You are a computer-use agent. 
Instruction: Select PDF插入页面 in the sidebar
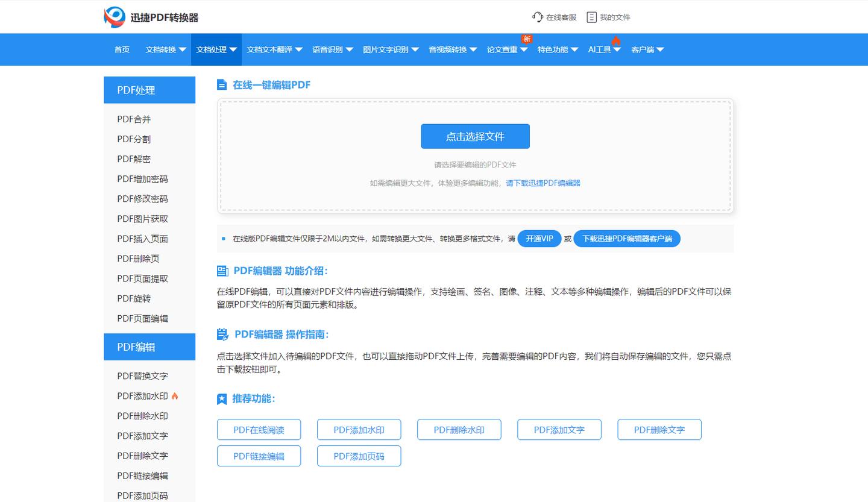coord(142,239)
